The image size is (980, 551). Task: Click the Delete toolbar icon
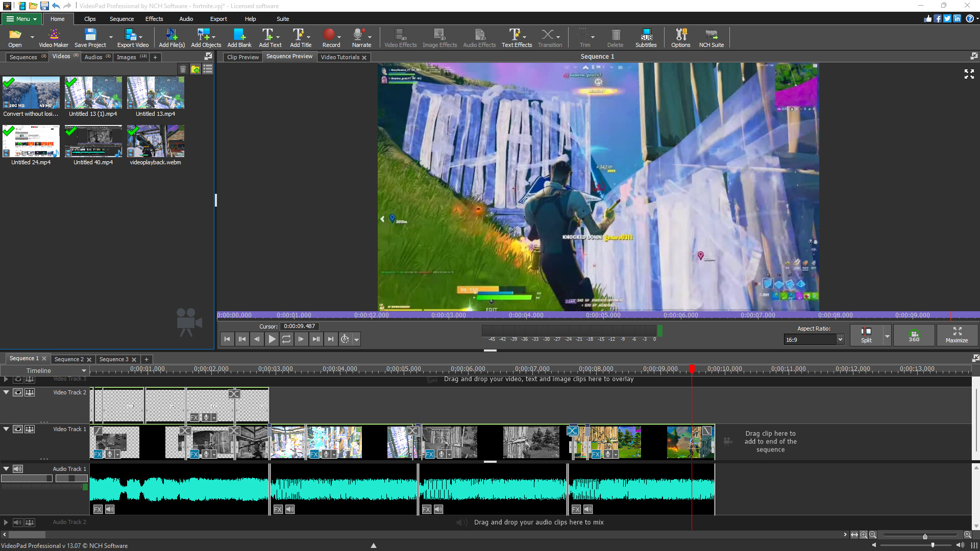[x=615, y=37]
